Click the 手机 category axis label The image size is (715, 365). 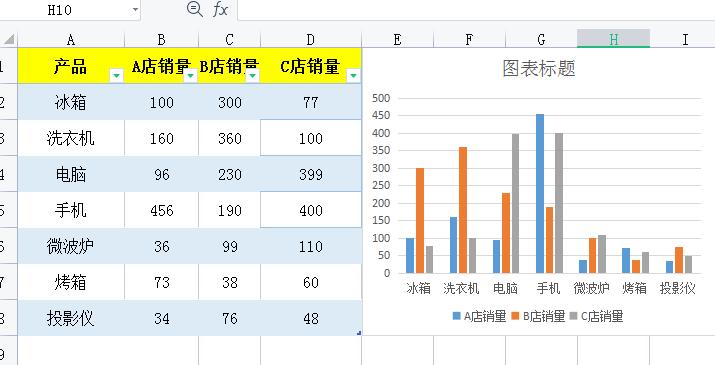[x=548, y=288]
